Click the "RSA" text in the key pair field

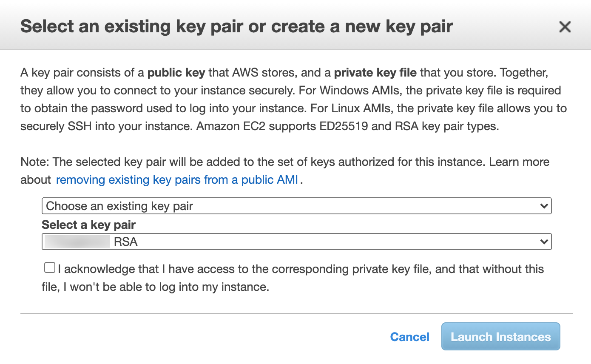126,242
